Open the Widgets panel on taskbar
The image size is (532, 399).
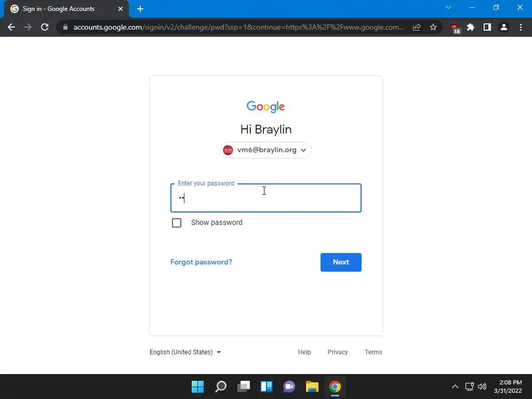coord(267,387)
